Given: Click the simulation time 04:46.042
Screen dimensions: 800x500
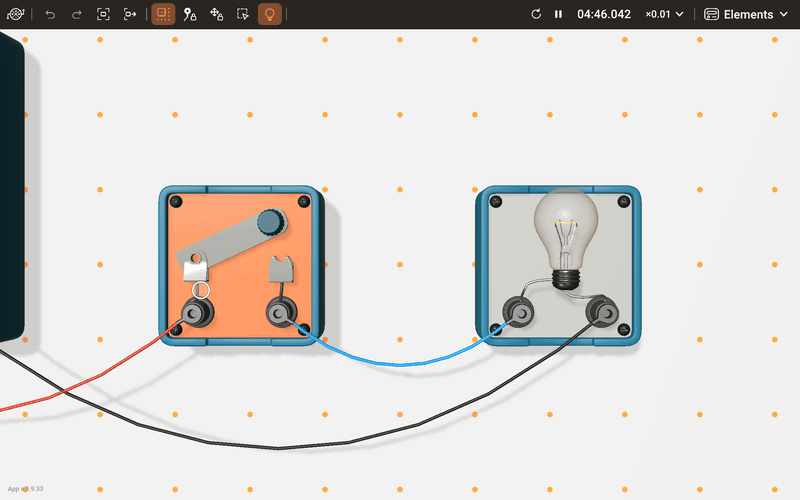Looking at the screenshot, I should tap(604, 14).
